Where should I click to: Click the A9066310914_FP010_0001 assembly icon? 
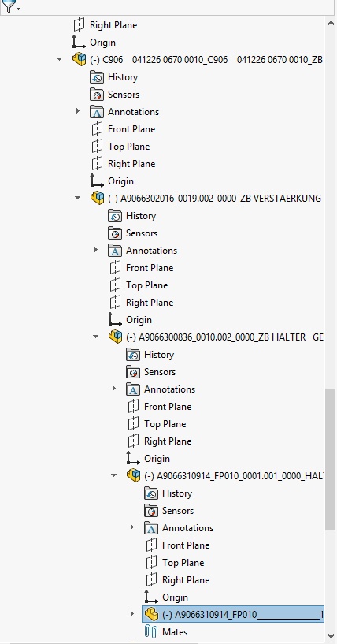coord(133,476)
